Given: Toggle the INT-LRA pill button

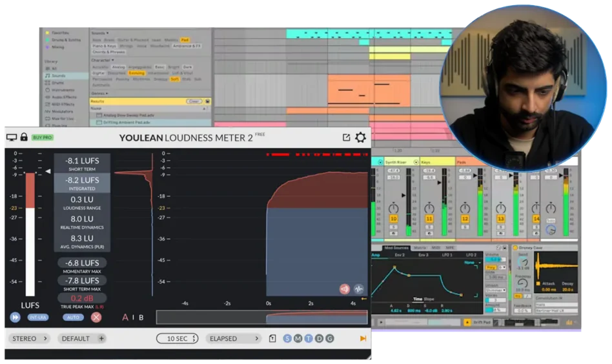Looking at the screenshot, I should click(38, 317).
